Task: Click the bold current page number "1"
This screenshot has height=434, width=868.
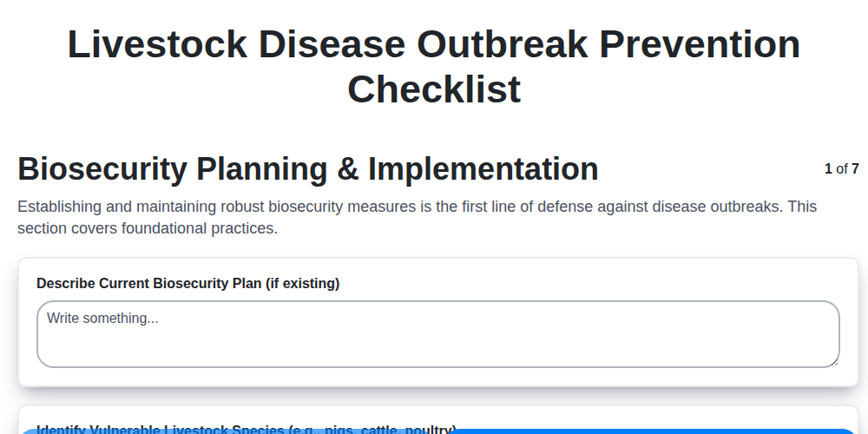Action: tap(828, 169)
